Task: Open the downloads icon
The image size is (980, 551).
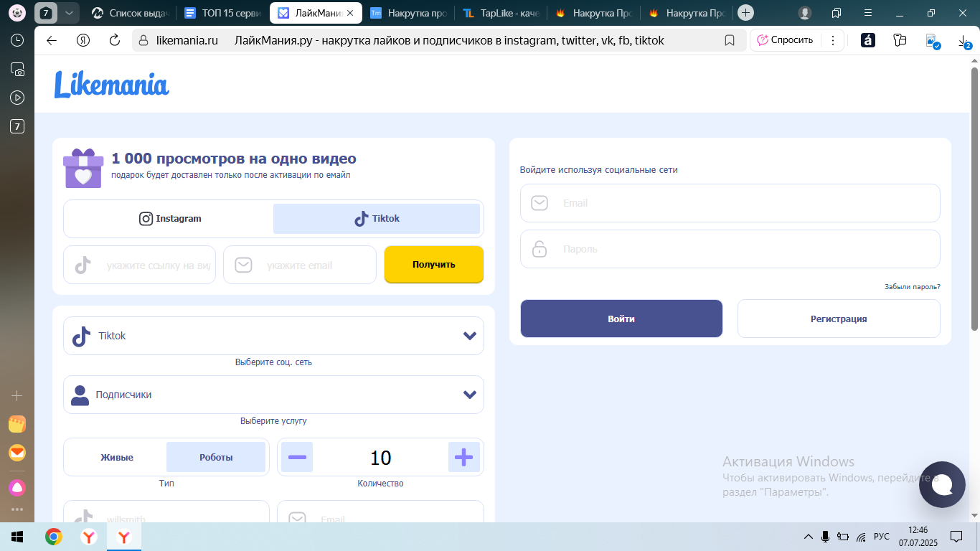Action: click(x=964, y=41)
